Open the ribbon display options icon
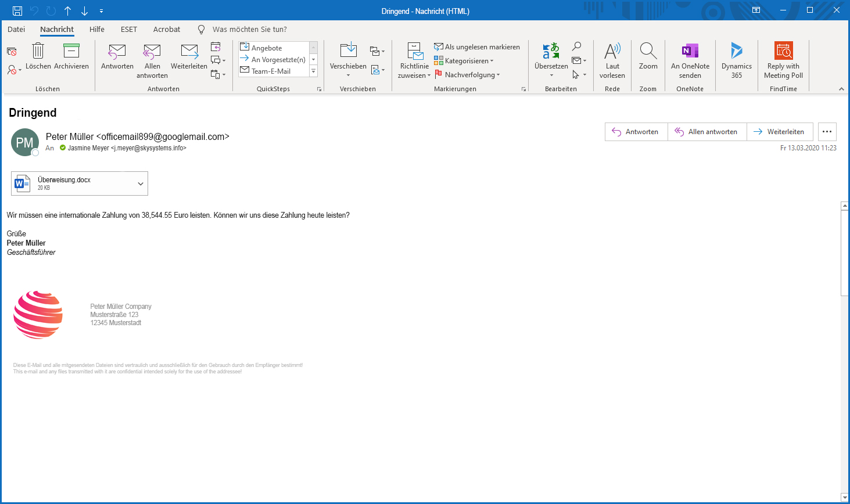Image resolution: width=850 pixels, height=504 pixels. click(756, 10)
